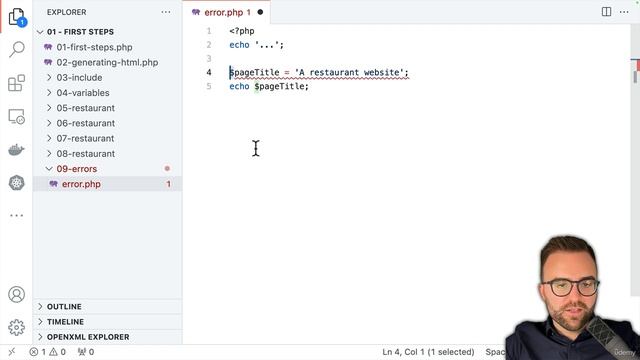Open the Docker view icon
The image size is (640, 360).
[16, 150]
